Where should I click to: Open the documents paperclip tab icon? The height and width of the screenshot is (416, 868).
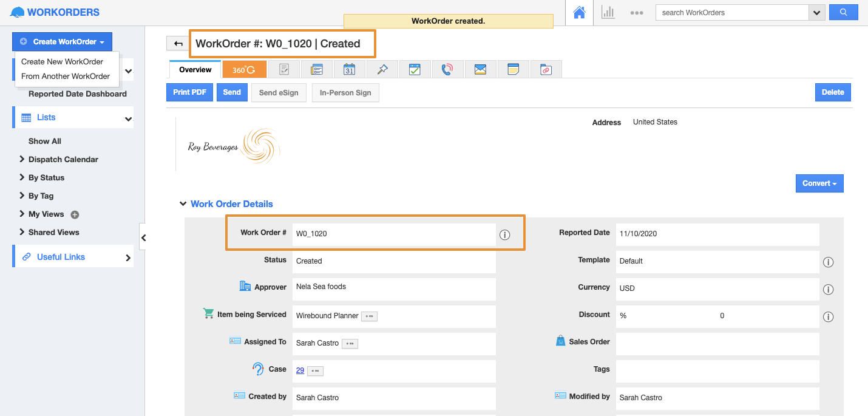pyautogui.click(x=546, y=70)
